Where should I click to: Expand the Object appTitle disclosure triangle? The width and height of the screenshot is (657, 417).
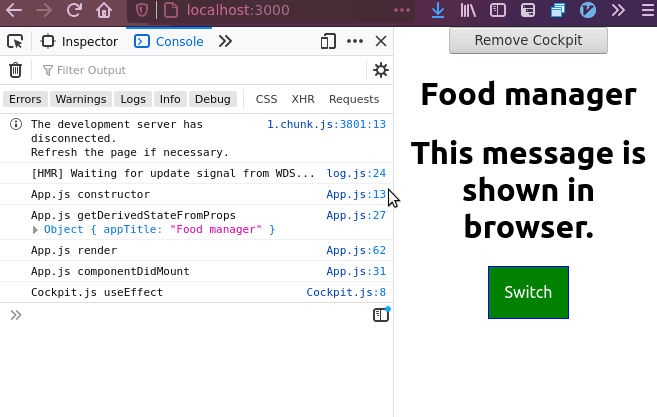tap(35, 230)
